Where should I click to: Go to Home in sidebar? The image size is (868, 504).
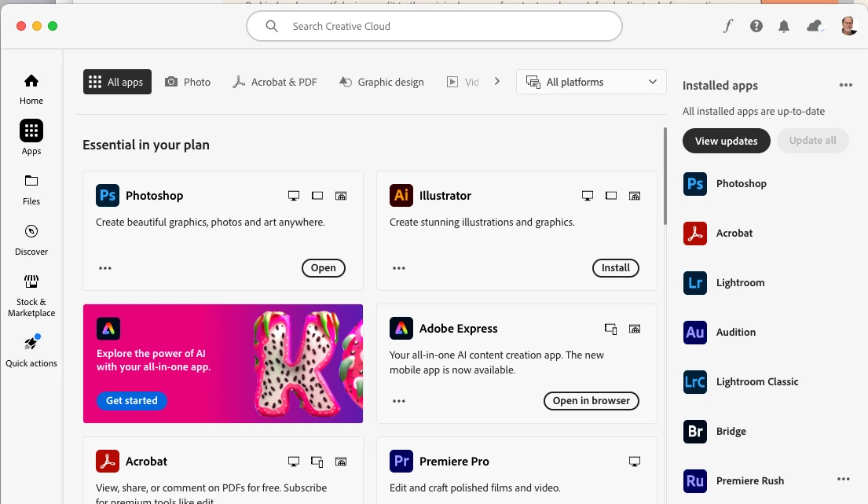(31, 89)
